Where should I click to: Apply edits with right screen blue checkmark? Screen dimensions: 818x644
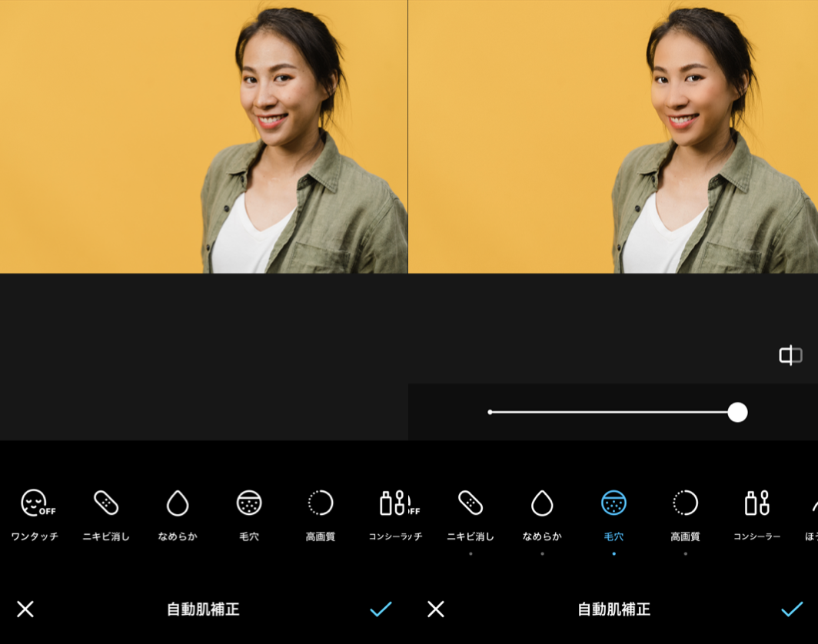[x=792, y=609]
